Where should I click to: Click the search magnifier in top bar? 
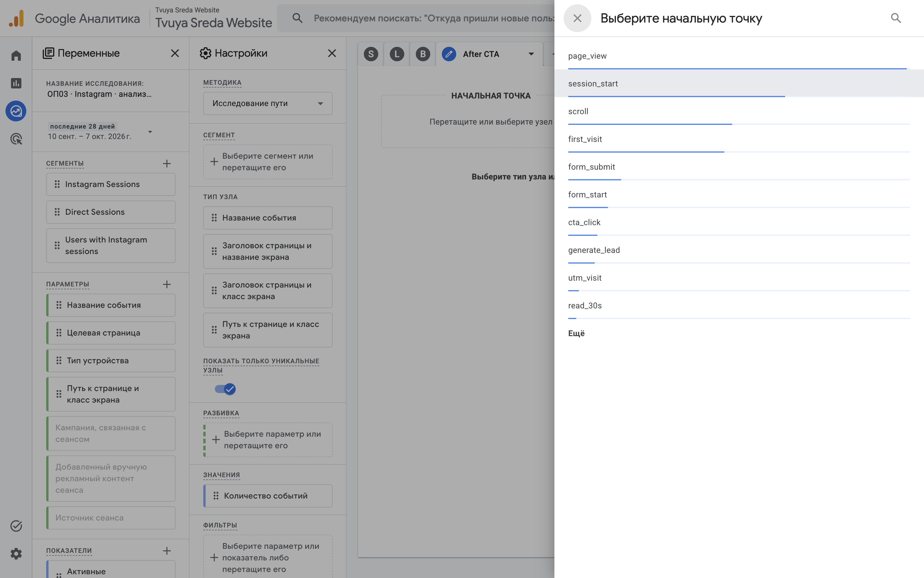coord(297,18)
